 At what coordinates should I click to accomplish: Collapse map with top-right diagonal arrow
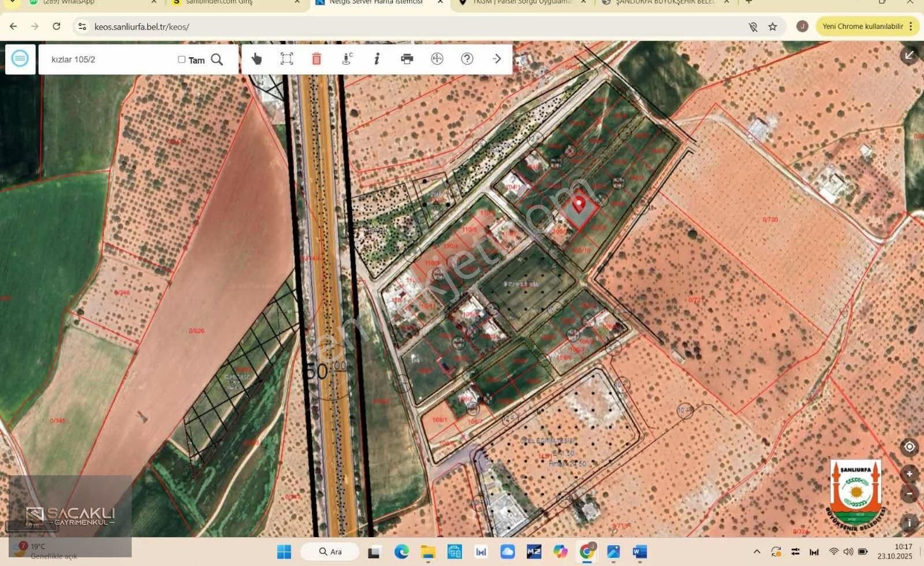(909, 55)
